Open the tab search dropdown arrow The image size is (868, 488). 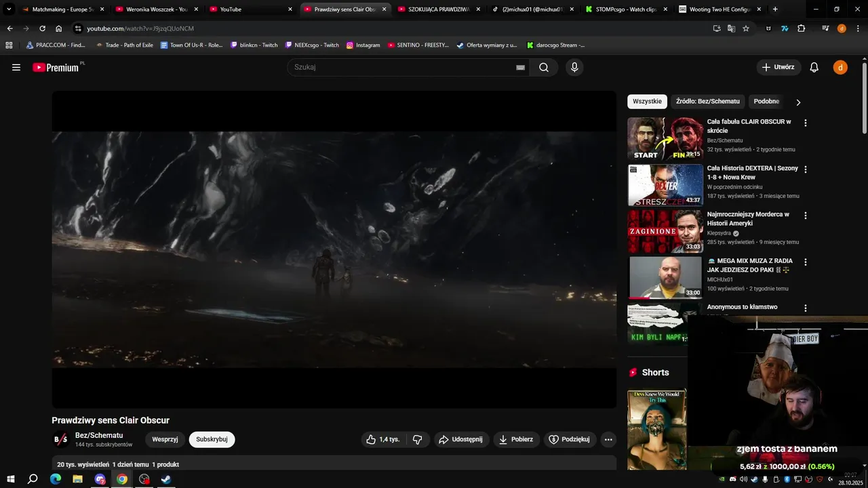click(x=9, y=9)
